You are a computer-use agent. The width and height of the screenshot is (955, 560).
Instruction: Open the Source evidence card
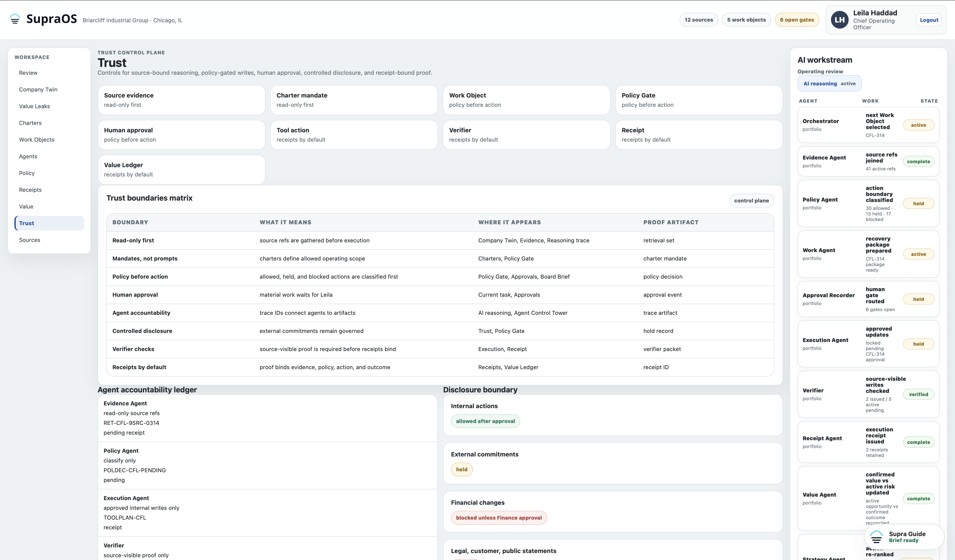coord(181,100)
